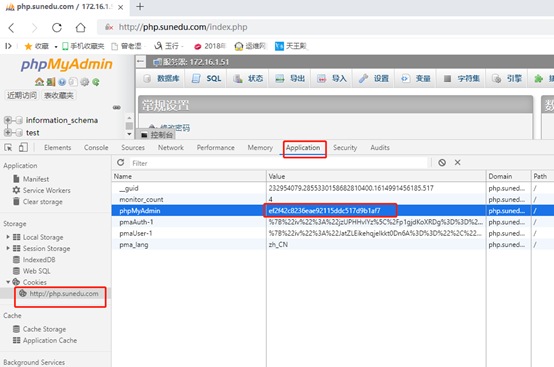The height and width of the screenshot is (367, 554).
Task: Go to browser home page icon
Action: (x=81, y=27)
